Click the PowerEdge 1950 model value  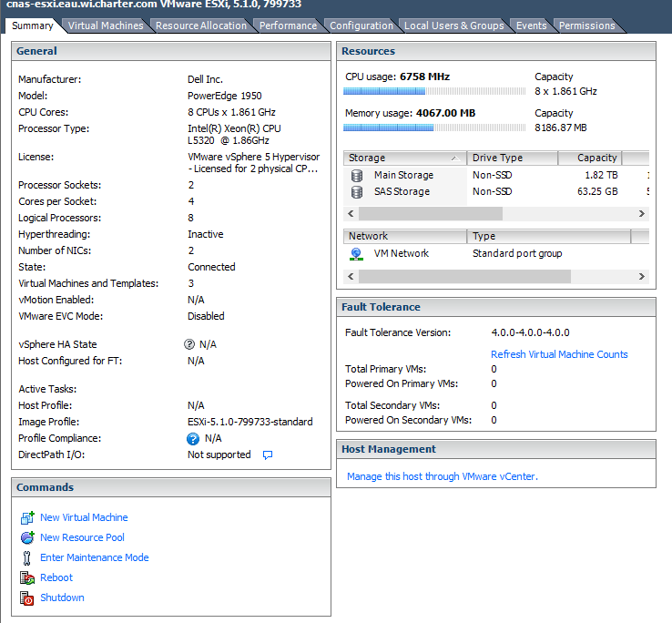(x=225, y=96)
